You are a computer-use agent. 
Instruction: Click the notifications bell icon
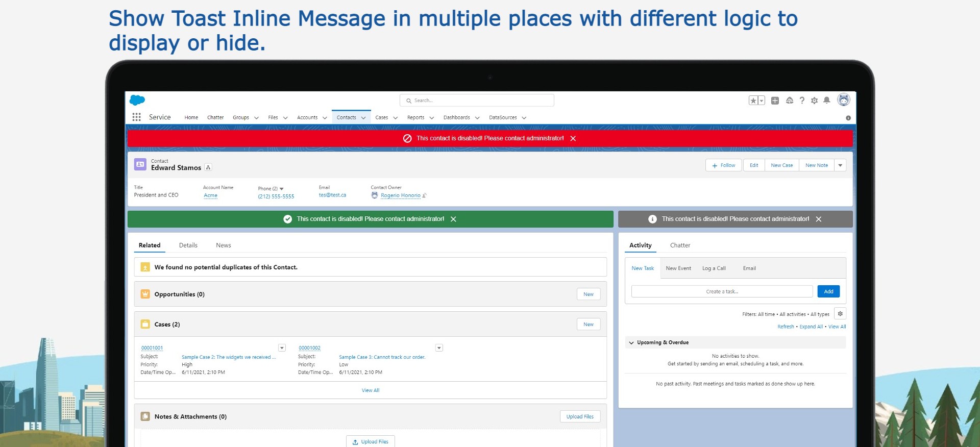[x=827, y=101]
